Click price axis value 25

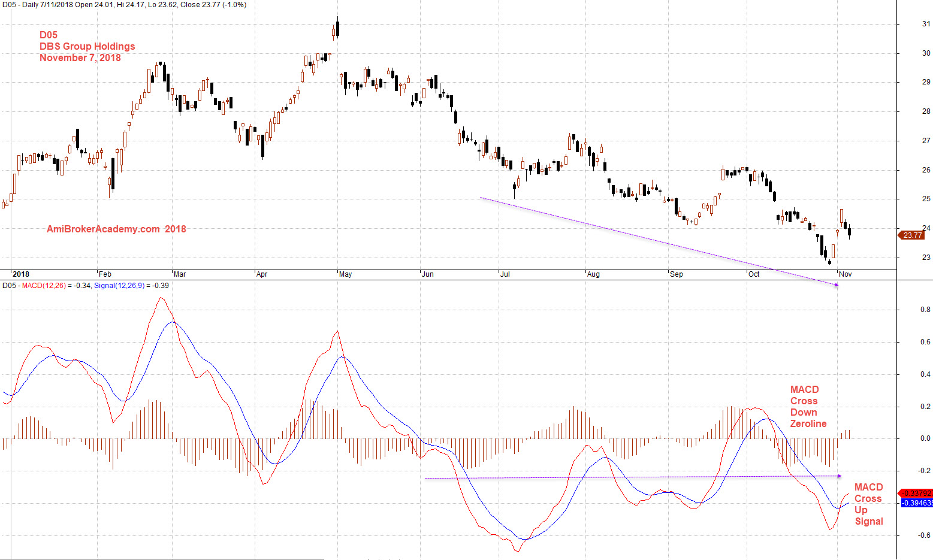[926, 199]
